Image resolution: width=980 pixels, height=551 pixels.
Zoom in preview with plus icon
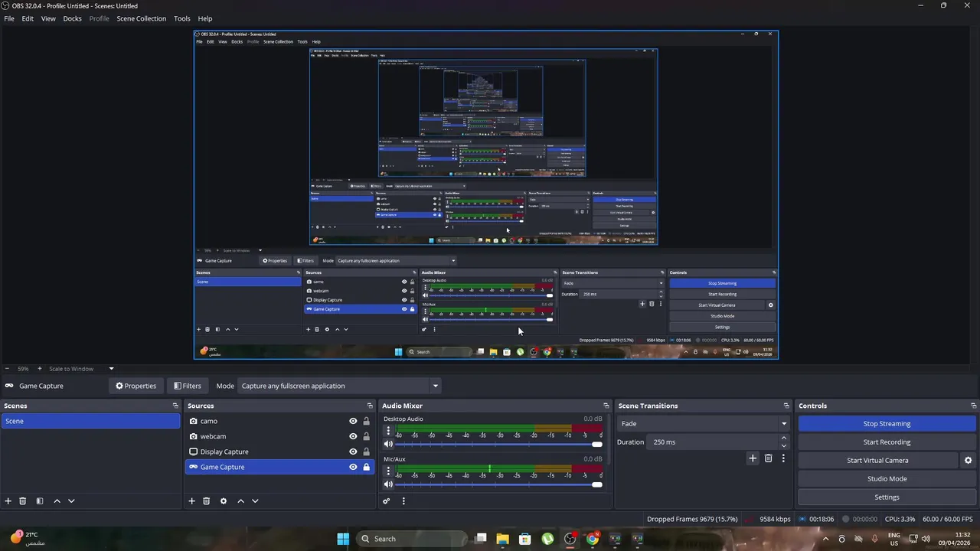[x=40, y=369]
